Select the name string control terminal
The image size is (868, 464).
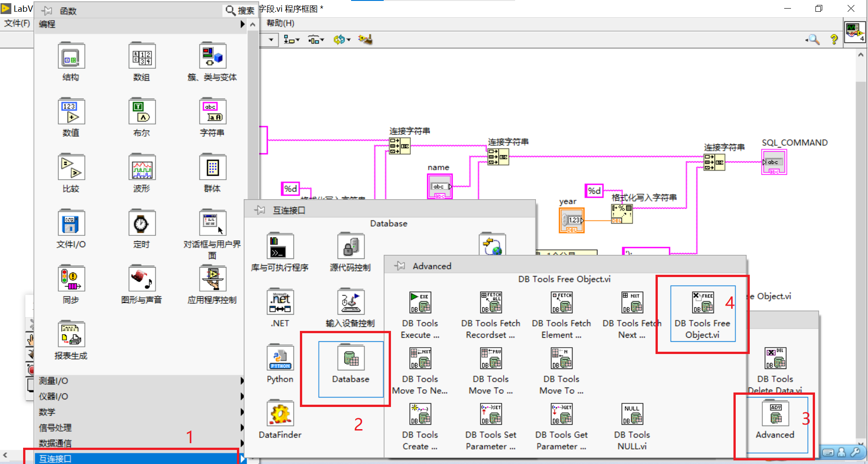(439, 187)
